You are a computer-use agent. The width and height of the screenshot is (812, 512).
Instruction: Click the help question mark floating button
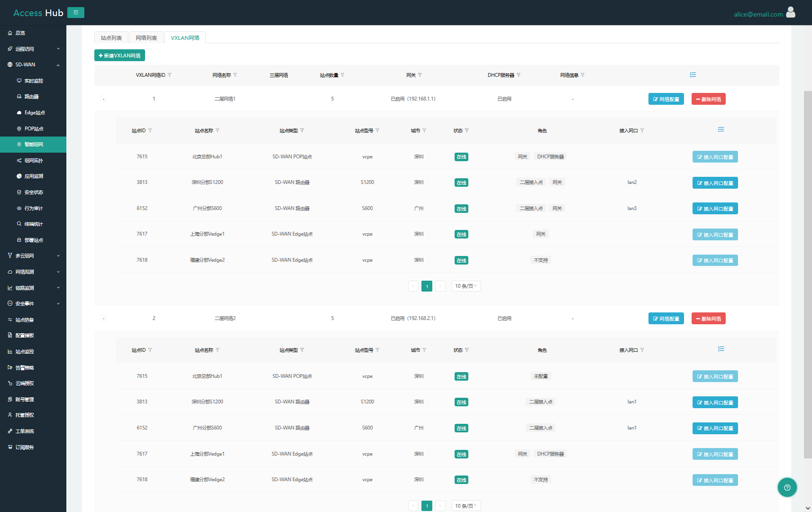pos(787,487)
